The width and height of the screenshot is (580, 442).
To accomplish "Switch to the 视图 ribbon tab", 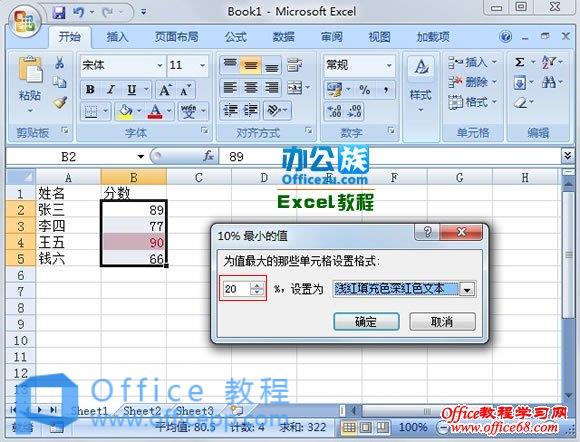I will pos(379,37).
